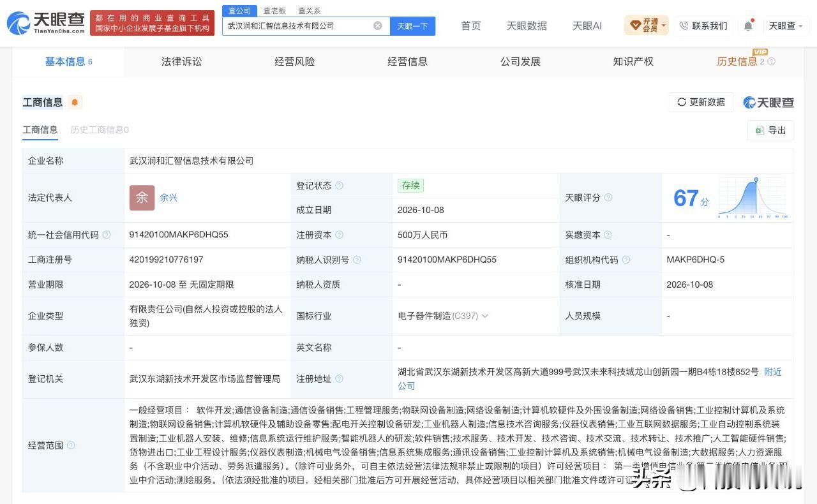Click the 存续 registration status tag
The width and height of the screenshot is (817, 504).
point(410,186)
